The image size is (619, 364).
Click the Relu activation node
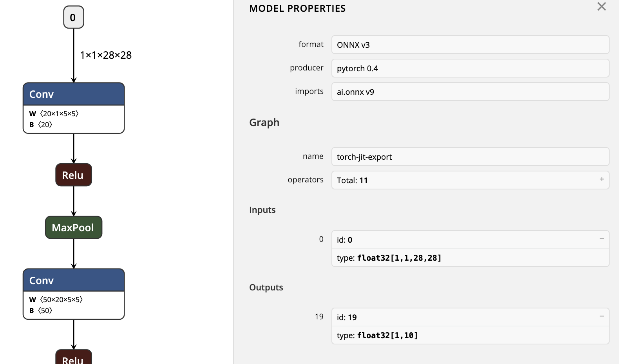[73, 175]
